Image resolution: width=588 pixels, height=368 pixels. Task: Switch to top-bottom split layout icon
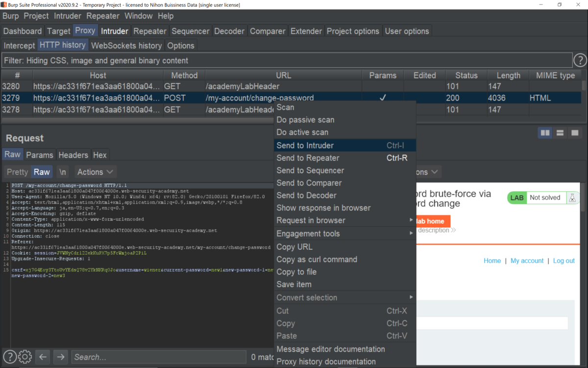coord(560,133)
